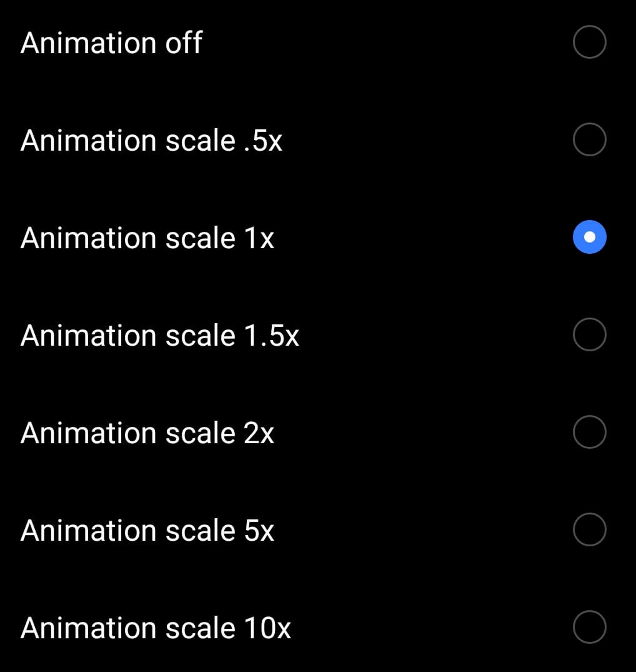Pick double animation scale via the 2x circle
The width and height of the screenshot is (636, 672).
[x=589, y=433]
